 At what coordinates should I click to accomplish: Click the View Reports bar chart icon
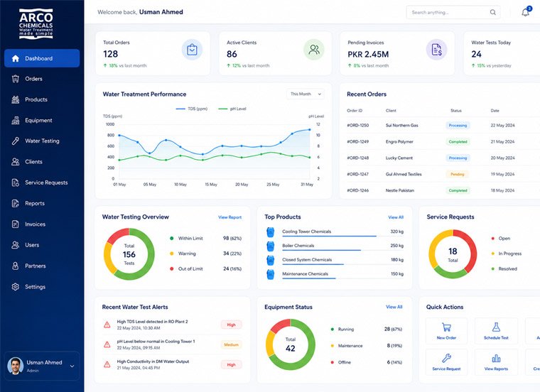pyautogui.click(x=496, y=359)
